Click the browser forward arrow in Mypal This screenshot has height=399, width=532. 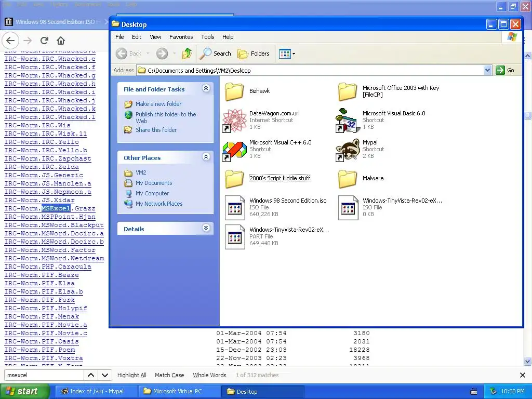[28, 41]
